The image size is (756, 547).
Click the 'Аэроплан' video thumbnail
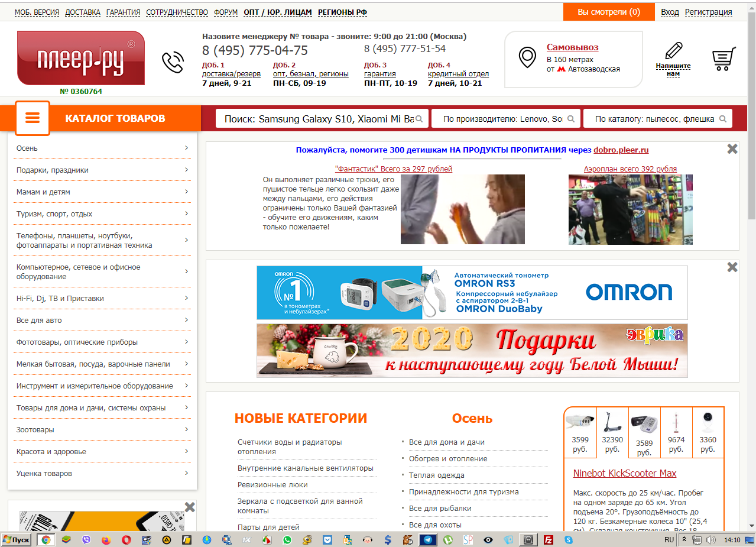pyautogui.click(x=631, y=209)
